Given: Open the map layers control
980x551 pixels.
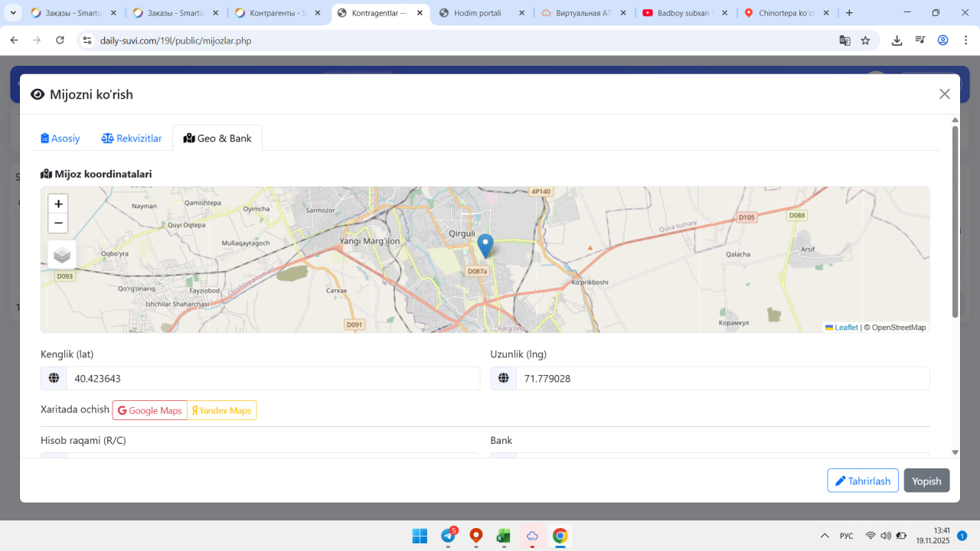Looking at the screenshot, I should coord(62,255).
